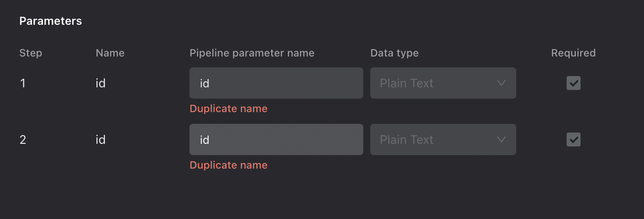The image size is (644, 219).
Task: Open the step 1 Plain Text data type dropdown
Action: (x=443, y=83)
